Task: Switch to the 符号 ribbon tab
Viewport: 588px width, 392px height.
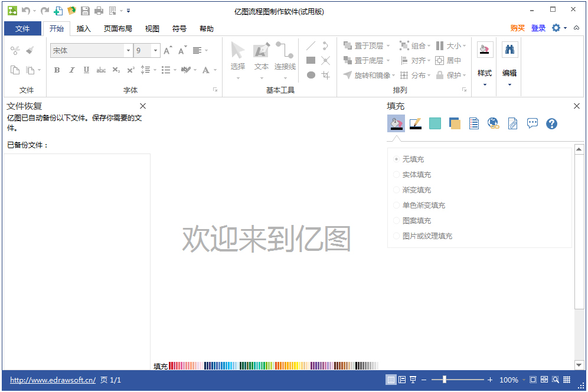Action: [x=179, y=28]
